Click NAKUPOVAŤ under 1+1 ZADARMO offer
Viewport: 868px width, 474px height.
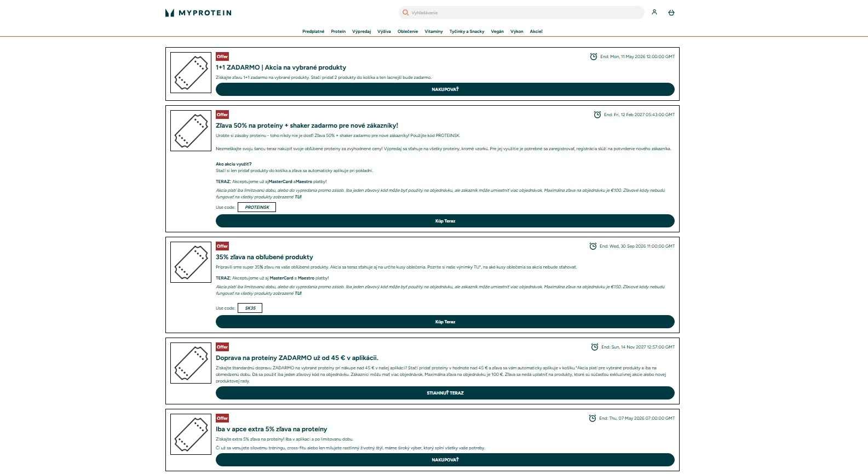pos(445,89)
